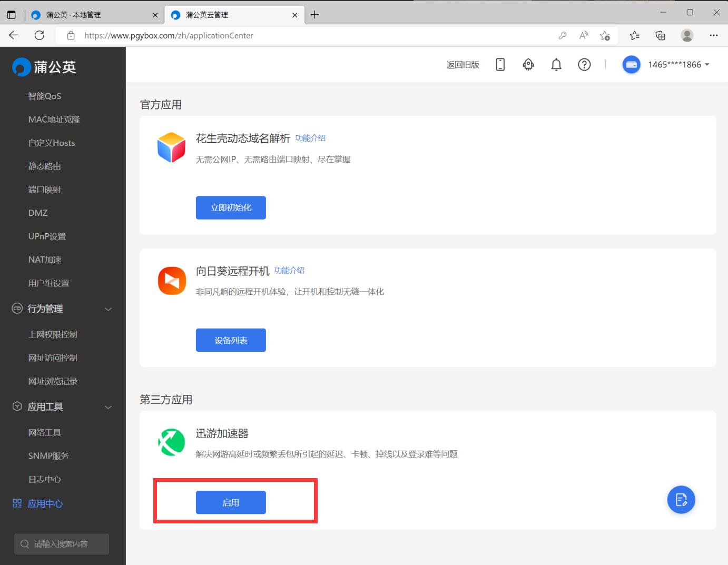Select 应用中心 in the sidebar

click(x=45, y=503)
